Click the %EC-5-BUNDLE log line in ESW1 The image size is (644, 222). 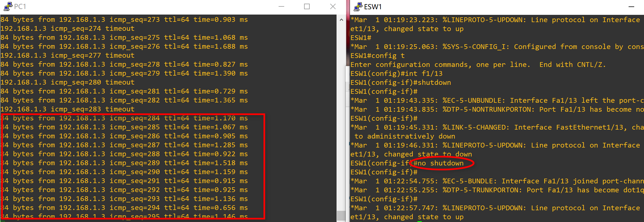[497, 181]
